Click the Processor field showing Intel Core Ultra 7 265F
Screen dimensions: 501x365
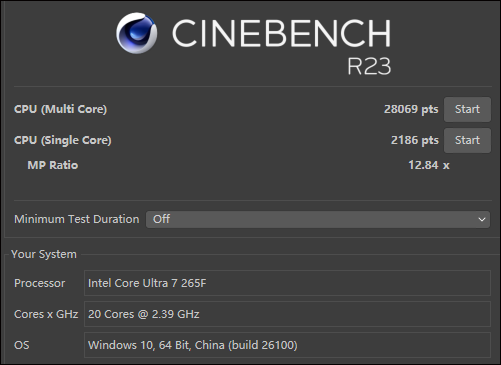click(287, 283)
